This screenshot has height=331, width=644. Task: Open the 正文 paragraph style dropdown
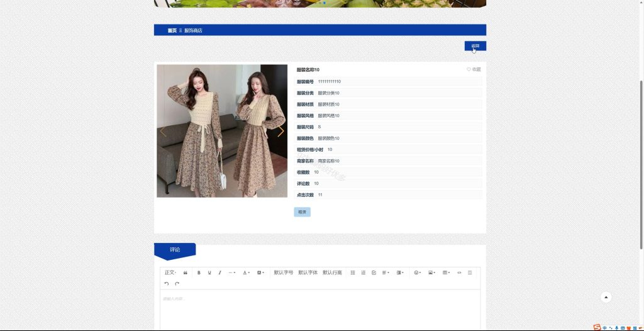pyautogui.click(x=170, y=272)
